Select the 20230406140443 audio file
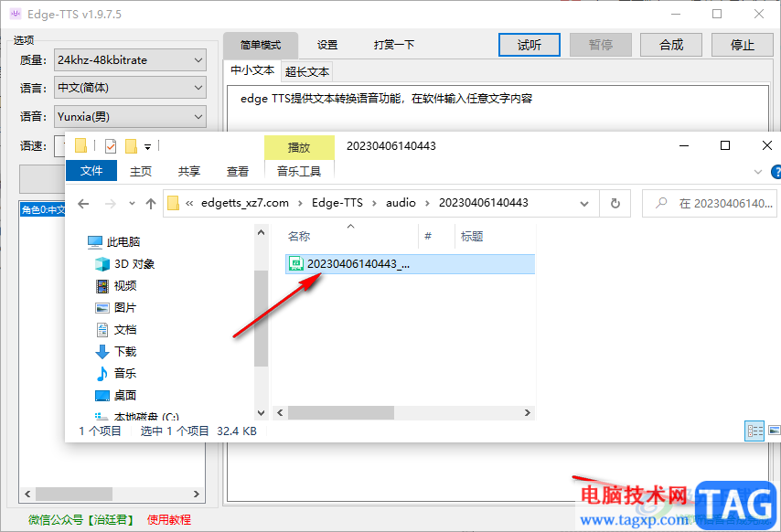 pos(410,264)
